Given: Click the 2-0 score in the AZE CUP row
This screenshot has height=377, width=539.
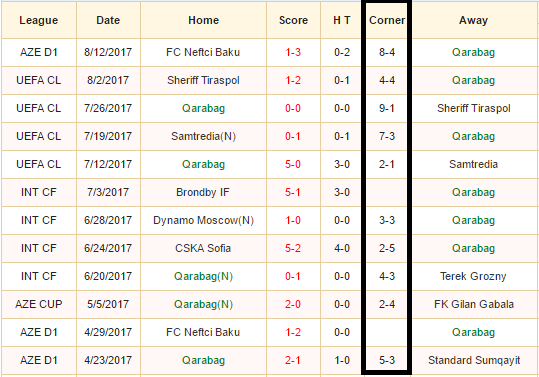Looking at the screenshot, I should pyautogui.click(x=293, y=304).
